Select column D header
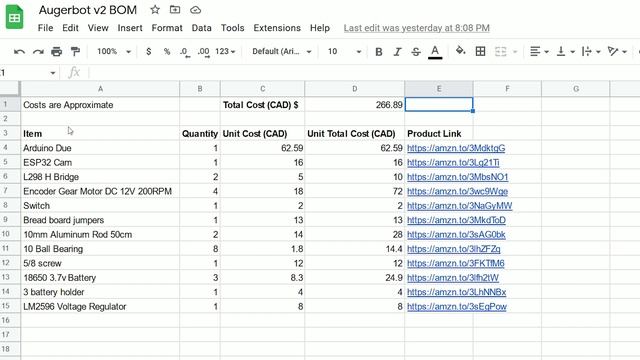This screenshot has height=360, width=640. tap(355, 89)
